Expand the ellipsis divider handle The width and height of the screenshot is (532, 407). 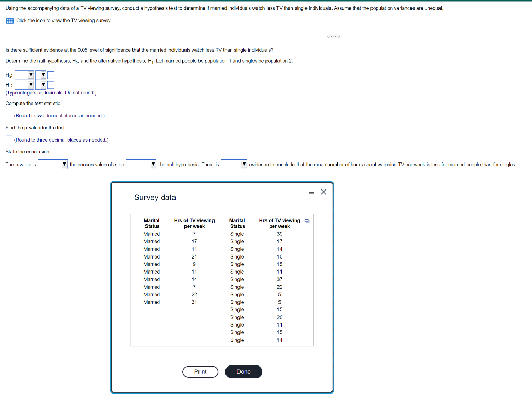click(333, 36)
